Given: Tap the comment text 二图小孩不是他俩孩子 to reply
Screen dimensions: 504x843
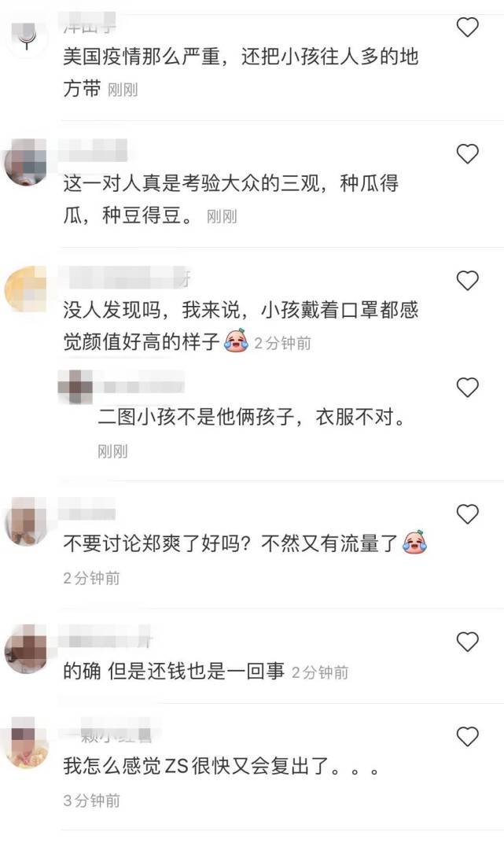Looking at the screenshot, I should 252,417.
